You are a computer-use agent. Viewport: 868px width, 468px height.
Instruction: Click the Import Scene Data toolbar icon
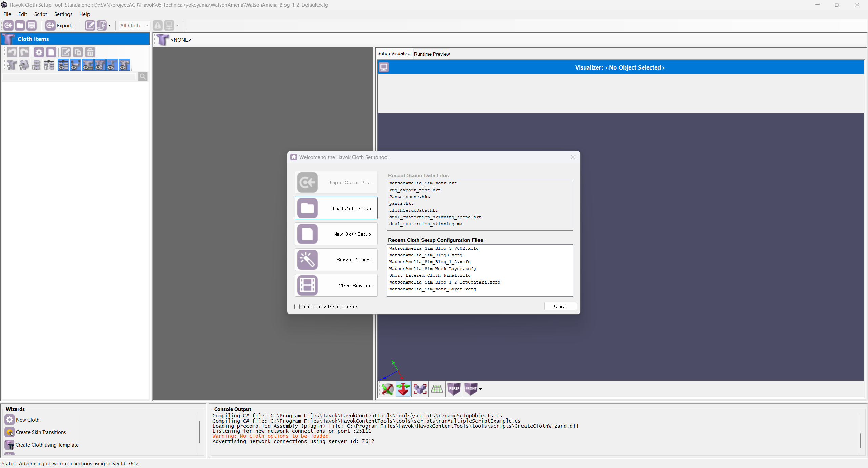click(x=8, y=25)
